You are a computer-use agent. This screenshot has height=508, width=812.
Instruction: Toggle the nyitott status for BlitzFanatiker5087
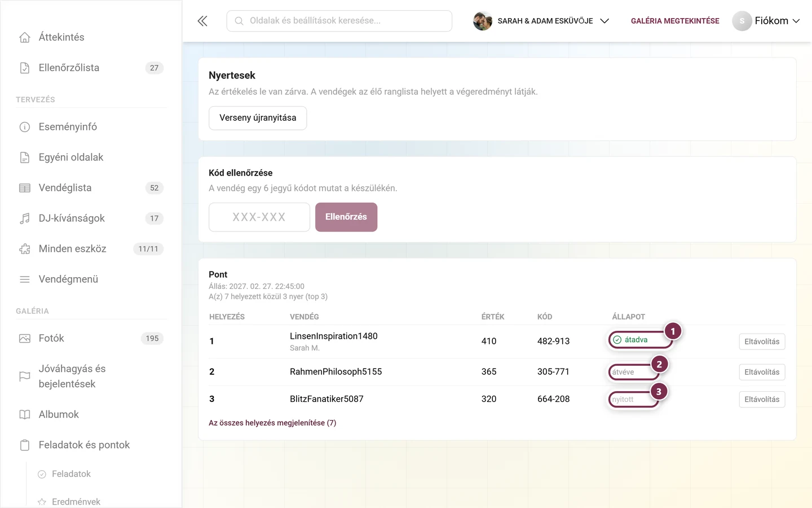[633, 399]
